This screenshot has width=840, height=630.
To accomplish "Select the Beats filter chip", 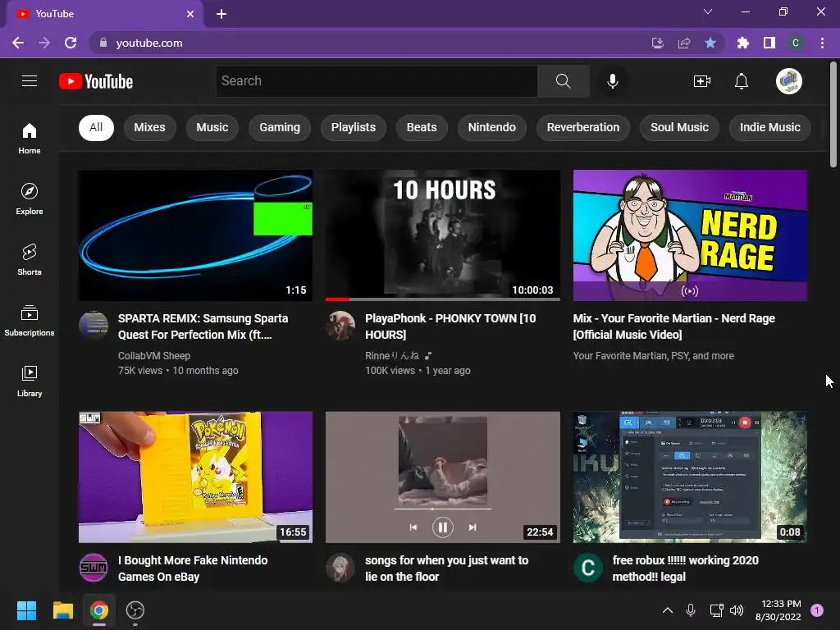I will [x=422, y=127].
